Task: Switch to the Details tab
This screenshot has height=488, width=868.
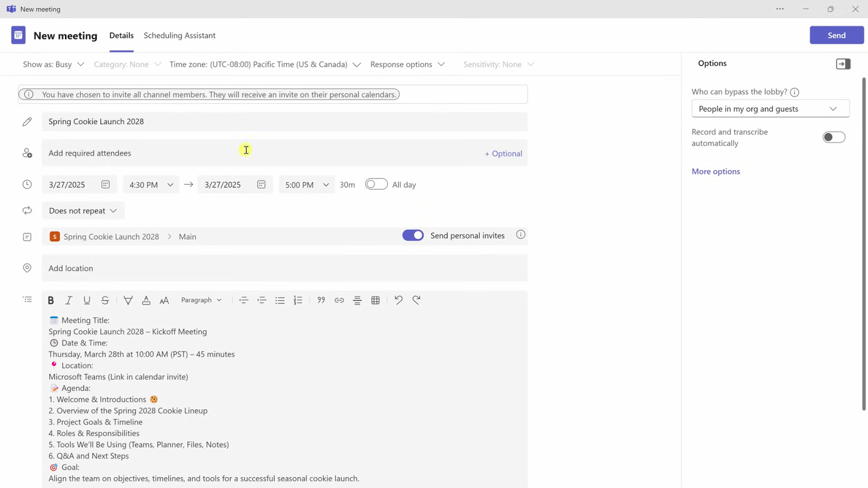Action: click(122, 35)
